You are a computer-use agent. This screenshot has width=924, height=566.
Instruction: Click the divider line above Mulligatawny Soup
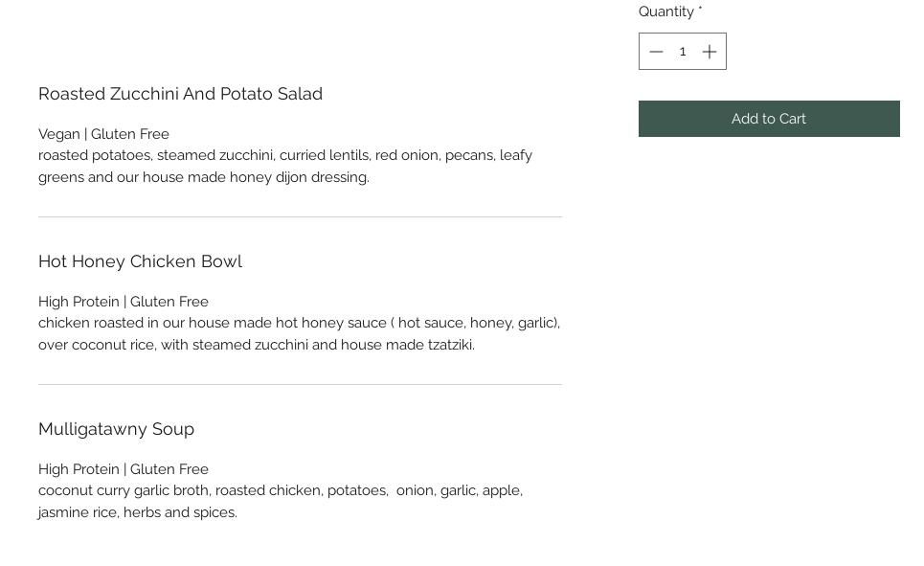(x=300, y=385)
